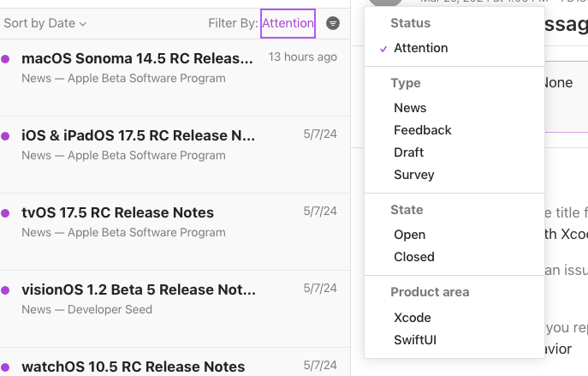Click the 13 hours ago timestamp
The height and width of the screenshot is (376, 588).
[303, 57]
